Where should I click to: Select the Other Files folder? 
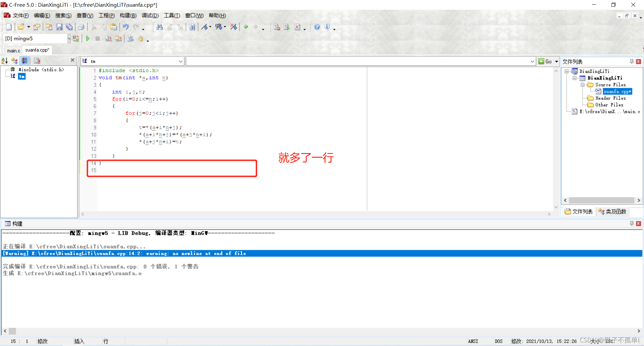pos(609,105)
